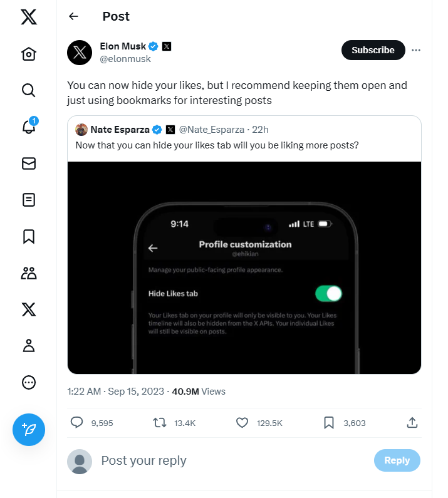Screen dimensions: 448x498
Task: Open Notifications bell with one alert
Action: click(29, 127)
